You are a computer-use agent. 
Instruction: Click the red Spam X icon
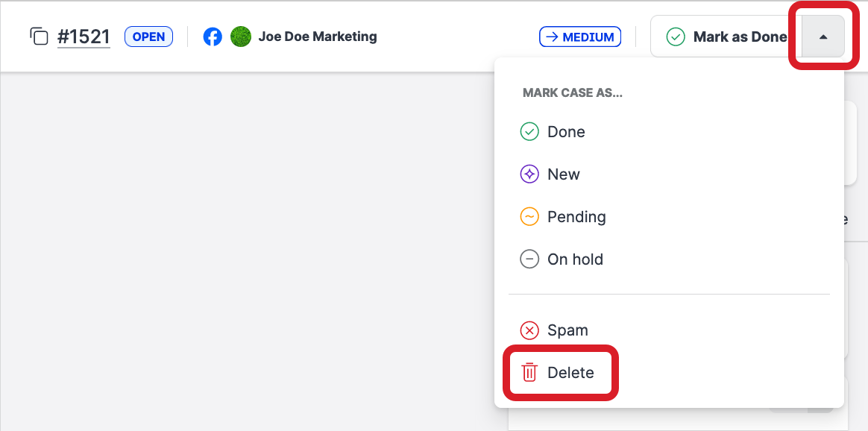(529, 330)
